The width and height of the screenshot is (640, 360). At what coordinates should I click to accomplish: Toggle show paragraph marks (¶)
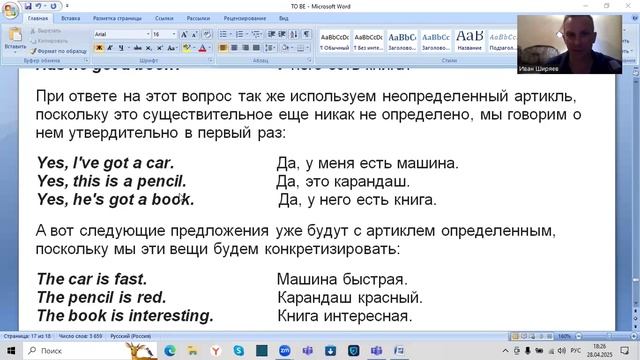click(x=307, y=35)
